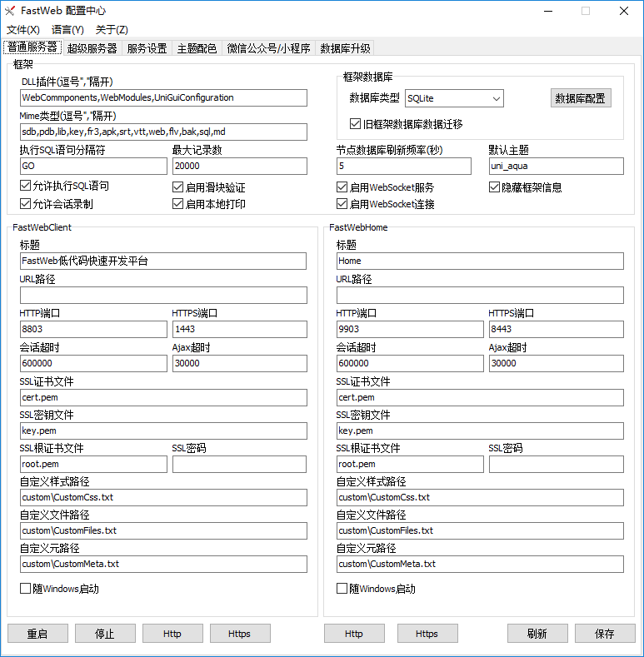Screen dimensions: 644x657
Task: Switch to the 主题配色 tab
Action: pyautogui.click(x=197, y=48)
